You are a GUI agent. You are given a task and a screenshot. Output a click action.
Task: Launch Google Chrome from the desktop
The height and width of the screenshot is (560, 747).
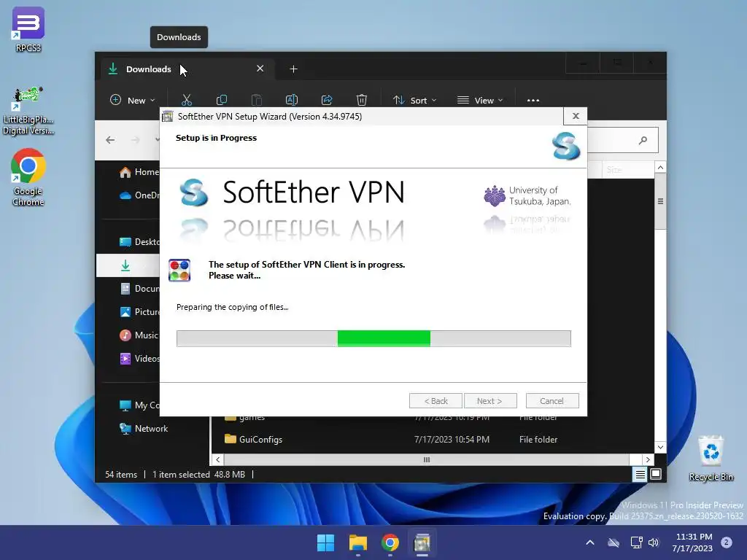(x=28, y=177)
